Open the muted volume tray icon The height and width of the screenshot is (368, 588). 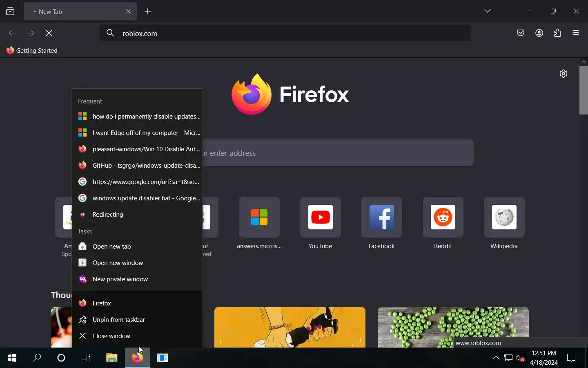(521, 358)
